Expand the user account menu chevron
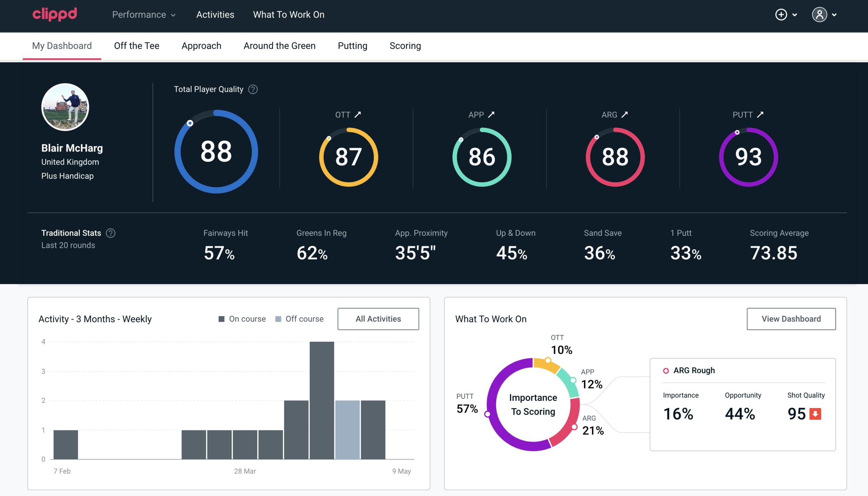Screen dimensions: 868x496 835,15
